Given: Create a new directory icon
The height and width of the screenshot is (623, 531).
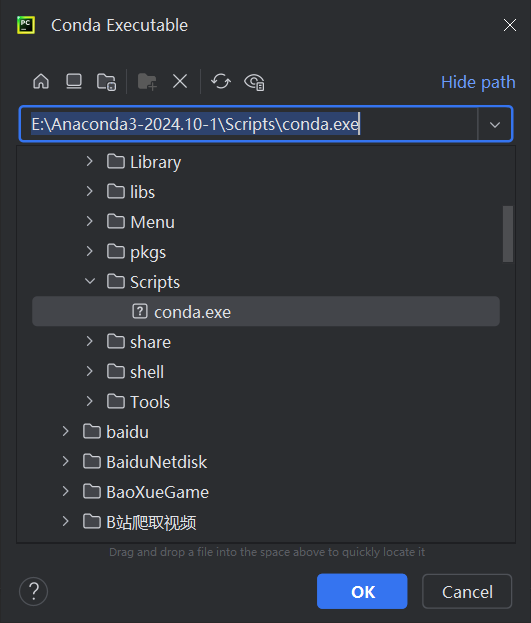Looking at the screenshot, I should pos(147,82).
